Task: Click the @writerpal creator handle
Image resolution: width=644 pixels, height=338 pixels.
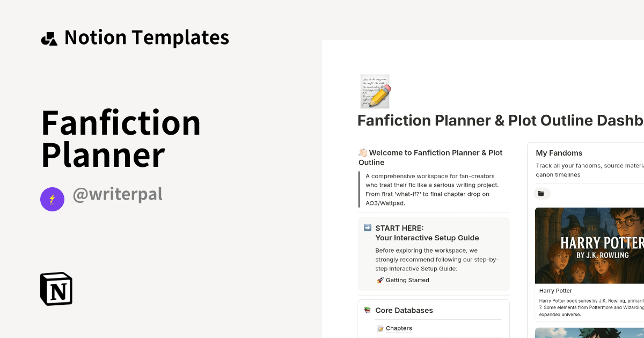Action: (118, 194)
